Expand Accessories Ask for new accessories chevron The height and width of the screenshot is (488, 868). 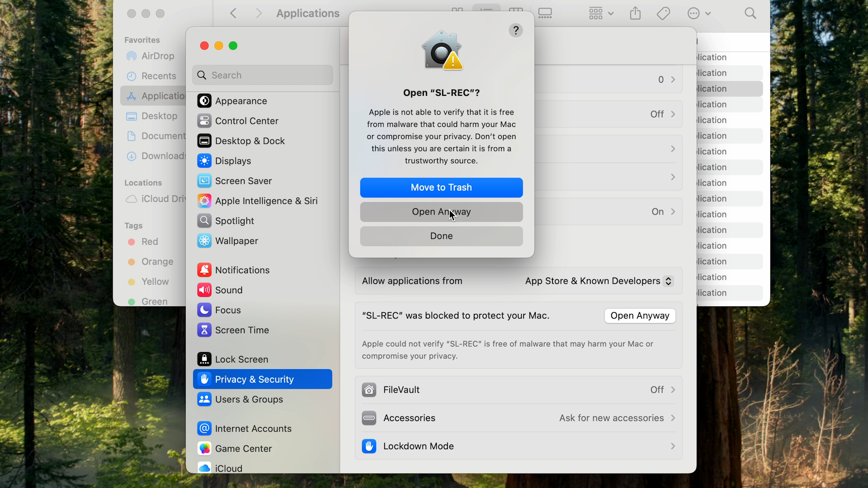point(673,418)
